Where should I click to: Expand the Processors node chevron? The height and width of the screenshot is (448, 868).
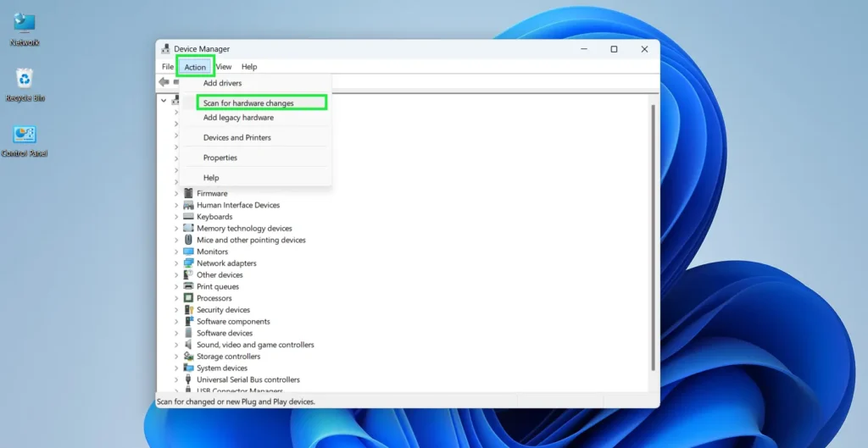tap(176, 298)
